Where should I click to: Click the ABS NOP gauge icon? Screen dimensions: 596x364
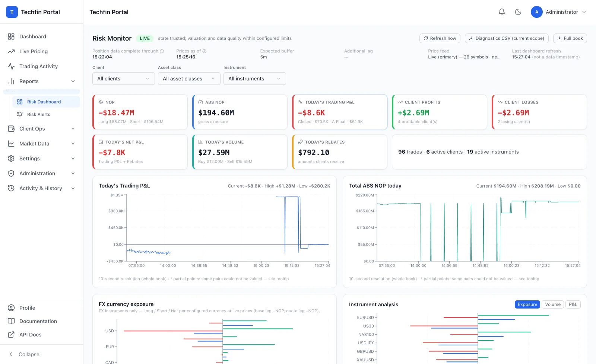point(200,102)
